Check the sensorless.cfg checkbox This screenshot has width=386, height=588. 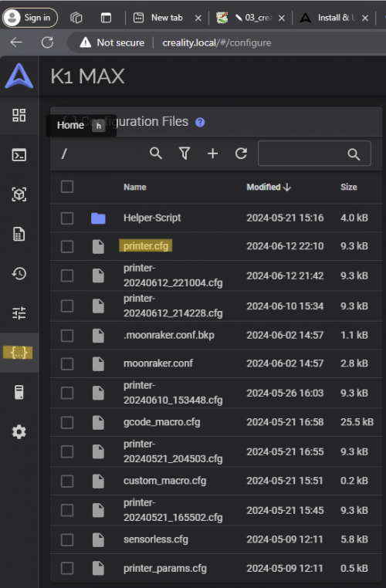(67, 539)
